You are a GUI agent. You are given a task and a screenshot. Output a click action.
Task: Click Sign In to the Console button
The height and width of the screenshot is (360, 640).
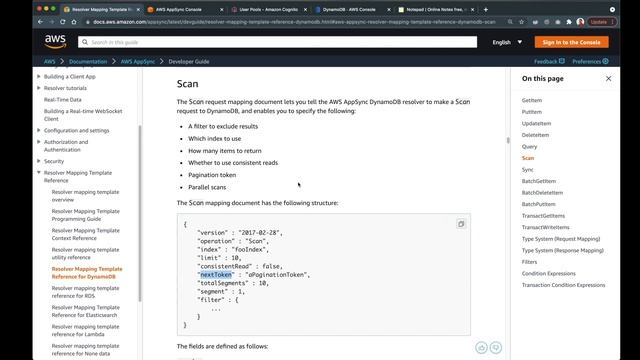click(571, 42)
